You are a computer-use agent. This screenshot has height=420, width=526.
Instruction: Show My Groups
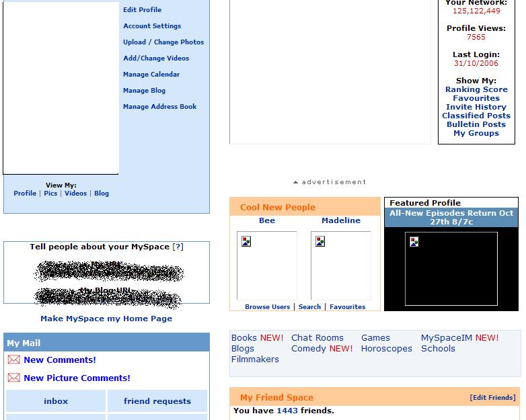coord(476,133)
